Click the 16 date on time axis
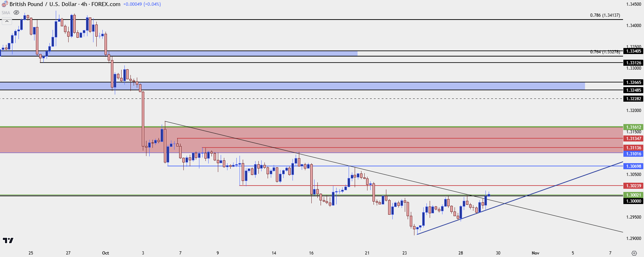This screenshot has height=257, width=644. click(x=311, y=253)
